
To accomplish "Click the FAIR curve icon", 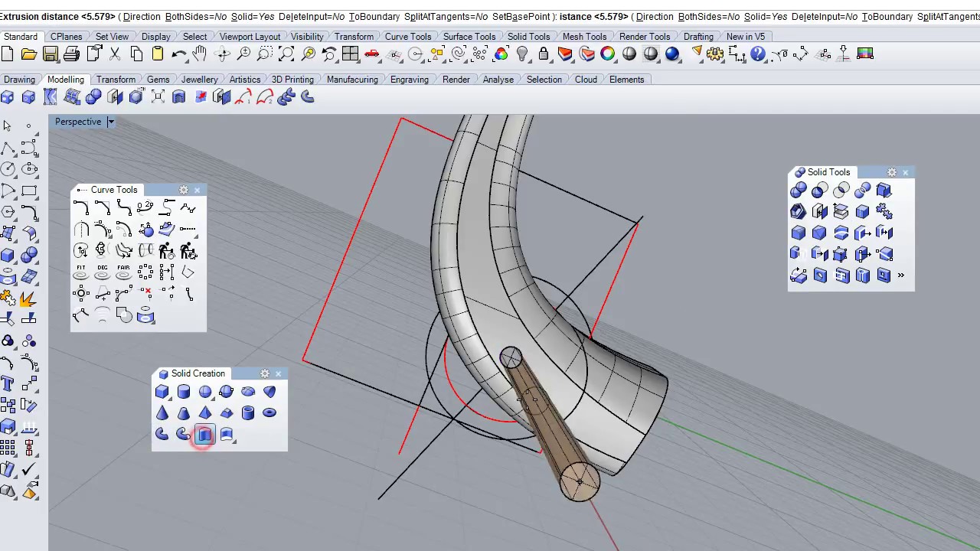I will [124, 272].
